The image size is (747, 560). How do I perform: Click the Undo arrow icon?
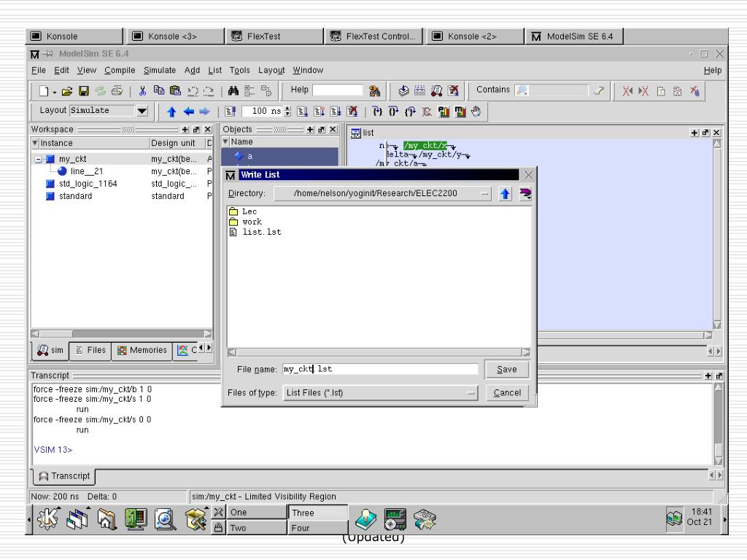pos(193,91)
